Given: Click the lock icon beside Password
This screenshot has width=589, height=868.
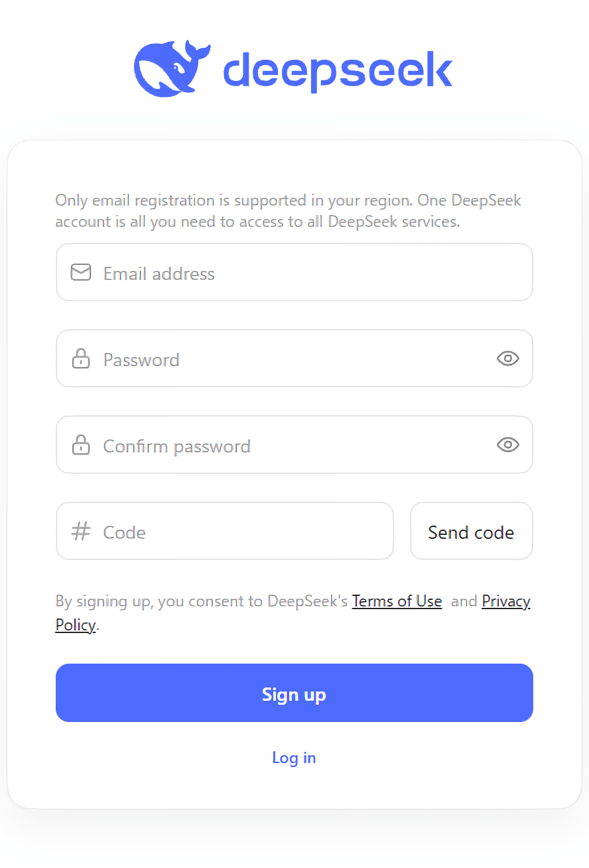Looking at the screenshot, I should tap(81, 358).
